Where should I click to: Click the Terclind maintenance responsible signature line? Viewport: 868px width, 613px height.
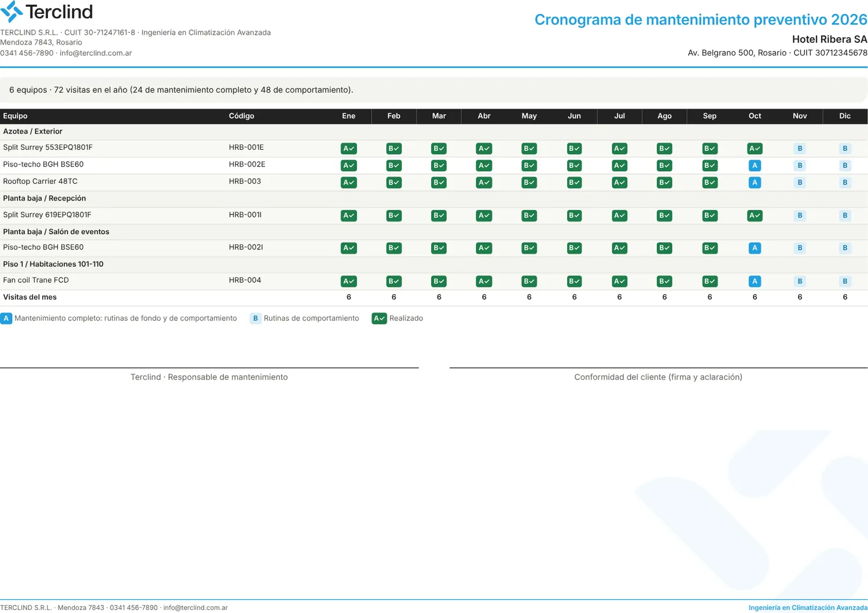click(209, 368)
